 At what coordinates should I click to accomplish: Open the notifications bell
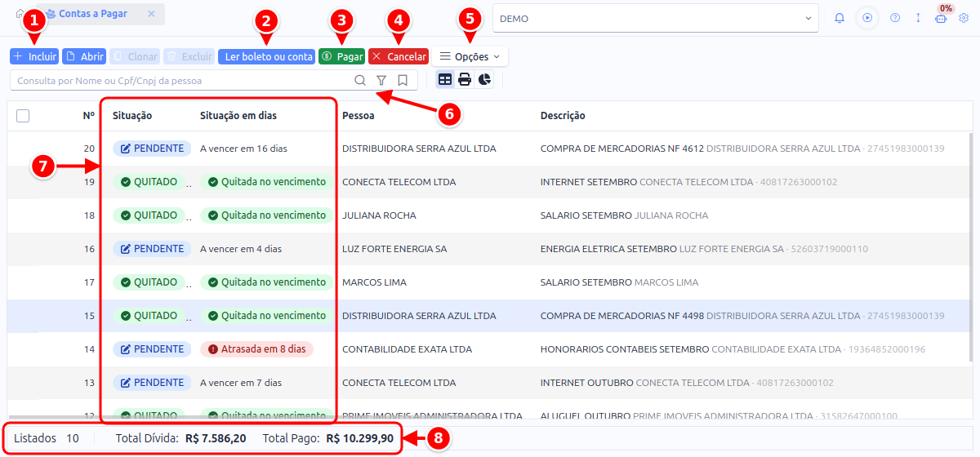840,18
